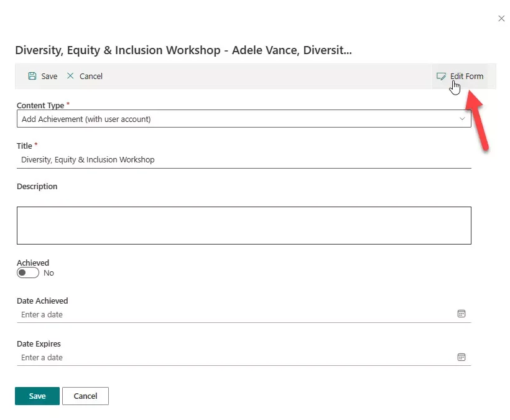Viewport: 510px width, 420px height.
Task: Click the Date Expires 'Enter a date' field
Action: tap(236, 357)
